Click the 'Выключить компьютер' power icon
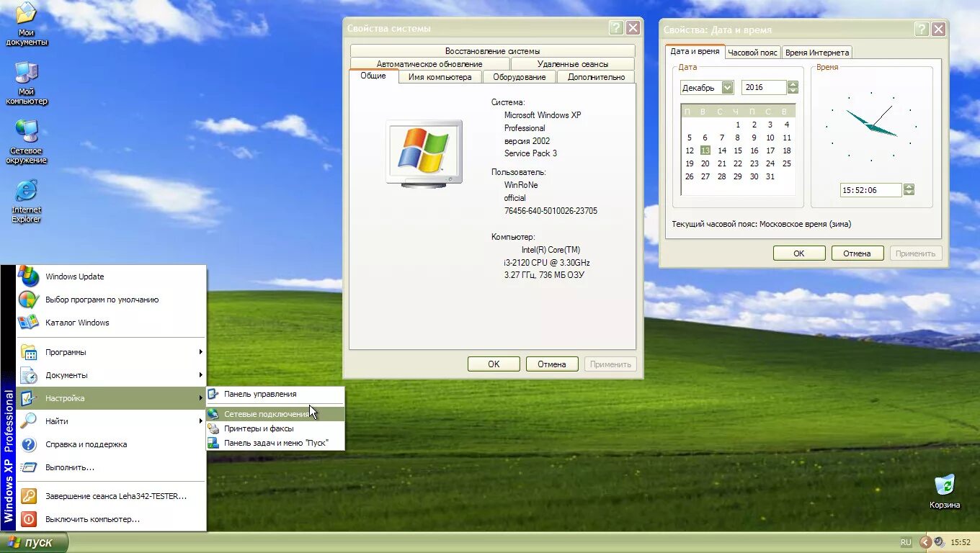The image size is (980, 553). coord(28,519)
